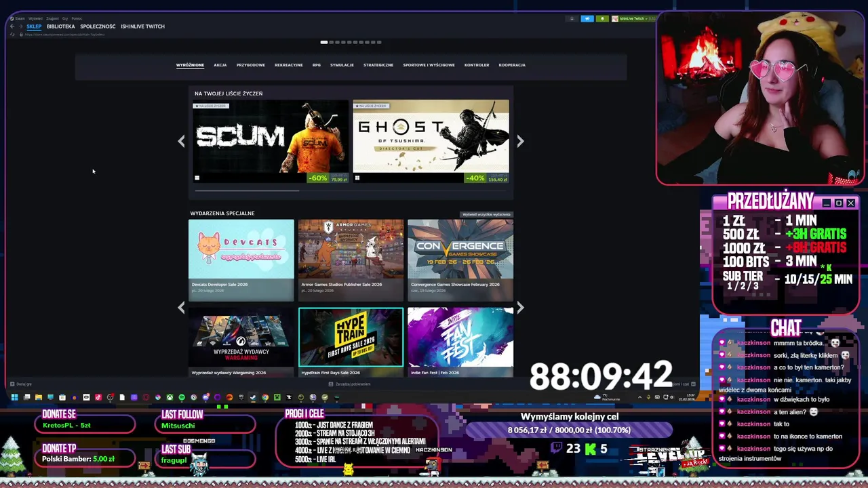Open the Steam menu
868x488 pixels.
(x=20, y=18)
